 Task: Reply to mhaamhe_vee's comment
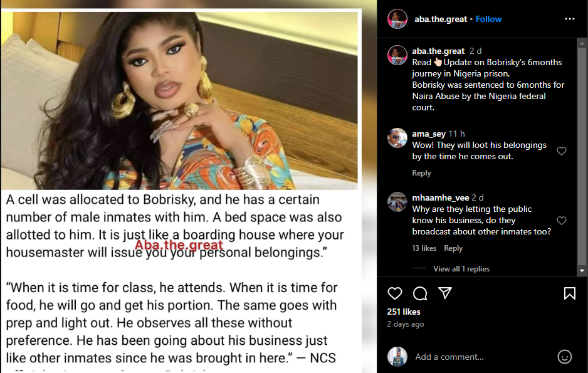(453, 248)
